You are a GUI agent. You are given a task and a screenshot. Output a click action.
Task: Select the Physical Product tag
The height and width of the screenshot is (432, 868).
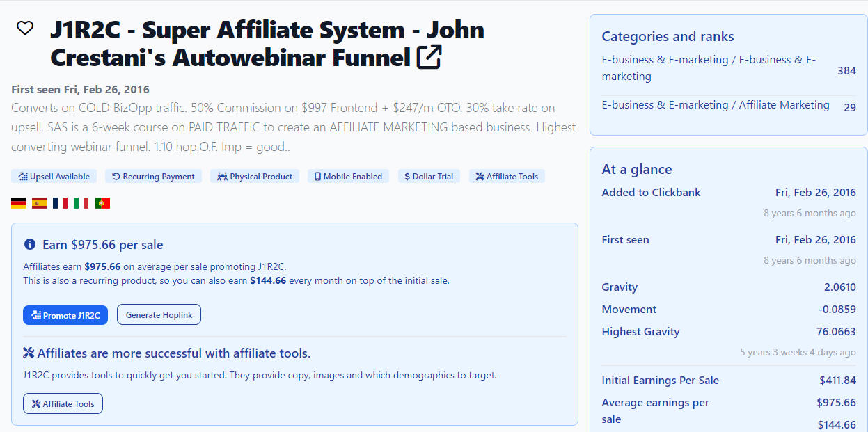click(x=255, y=177)
